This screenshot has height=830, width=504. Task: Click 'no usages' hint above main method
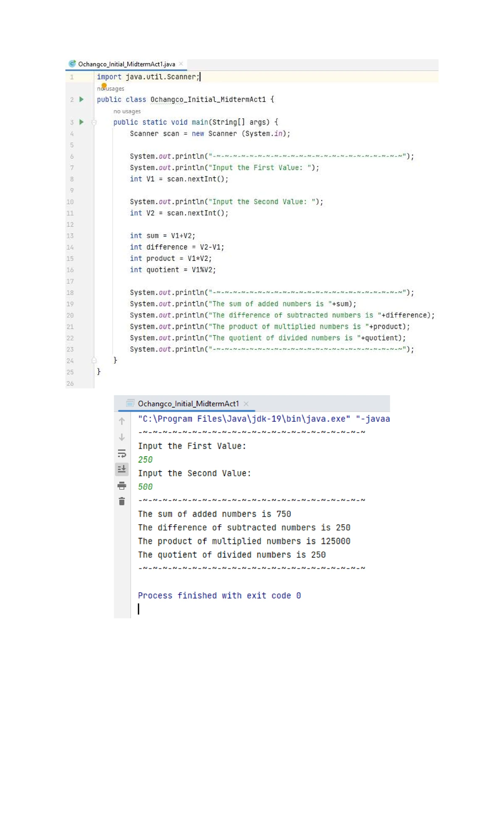pos(127,111)
